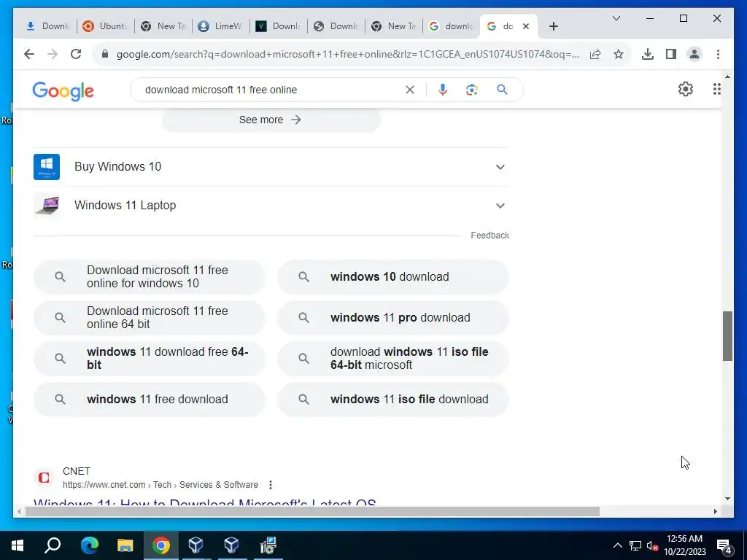The image size is (747, 560).
Task: Switch to the Ubuntu tab
Action: click(105, 26)
